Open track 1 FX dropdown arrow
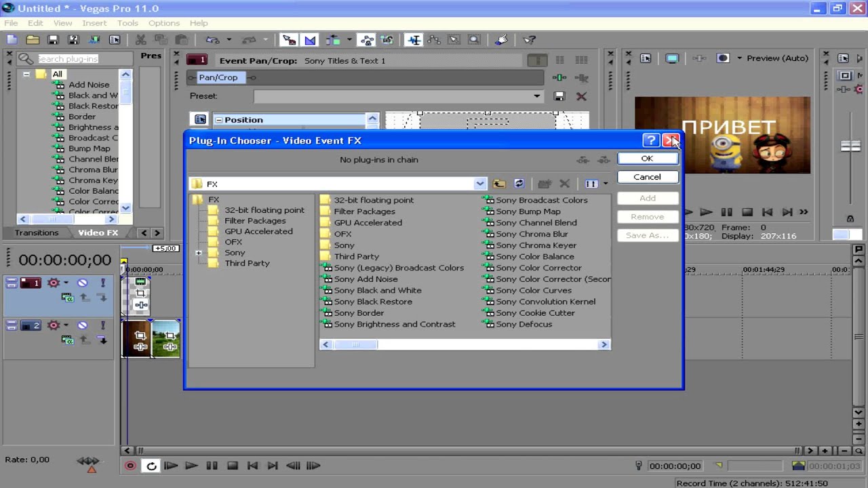The image size is (868, 488). pos(66,283)
